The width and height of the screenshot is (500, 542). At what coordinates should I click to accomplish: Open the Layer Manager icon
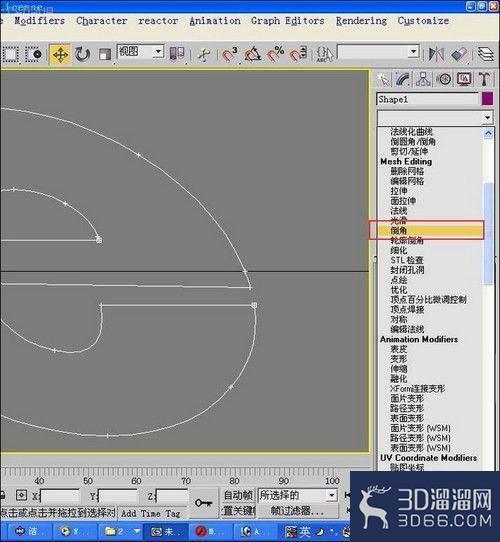[486, 54]
